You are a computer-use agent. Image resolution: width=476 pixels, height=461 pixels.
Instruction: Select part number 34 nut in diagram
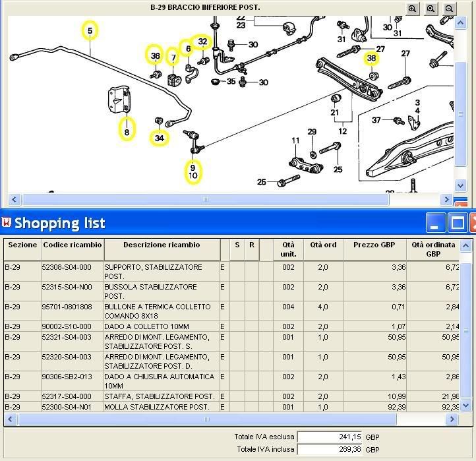point(160,138)
